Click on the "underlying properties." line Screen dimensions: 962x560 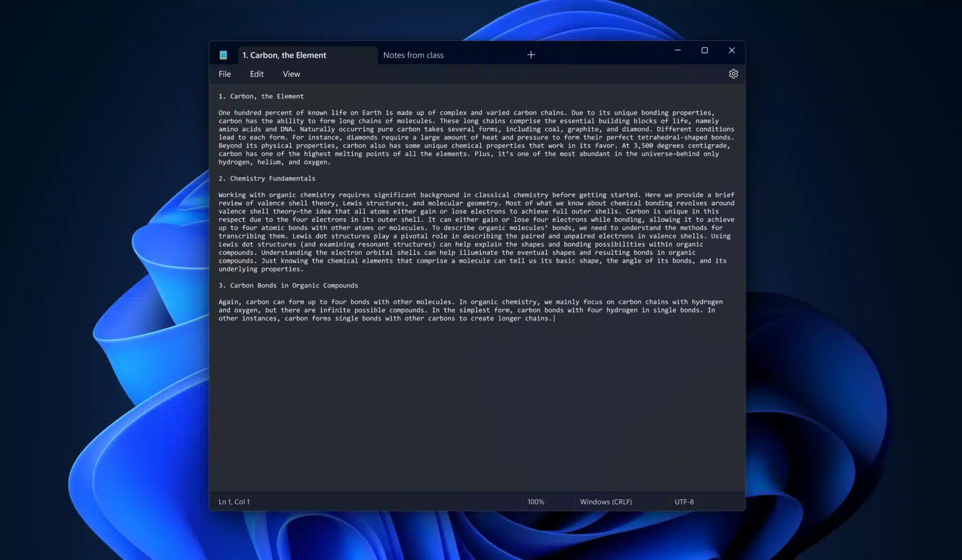pyautogui.click(x=261, y=269)
